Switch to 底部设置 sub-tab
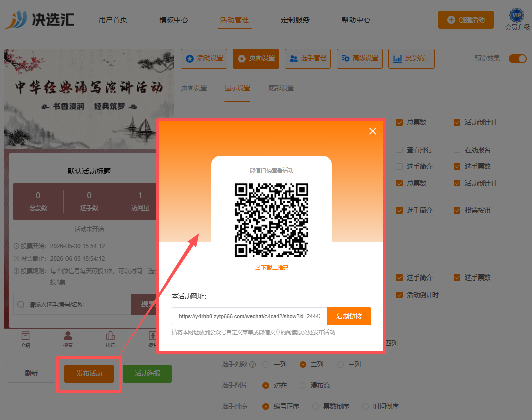Image resolution: width=532 pixels, height=420 pixels. pyautogui.click(x=281, y=88)
